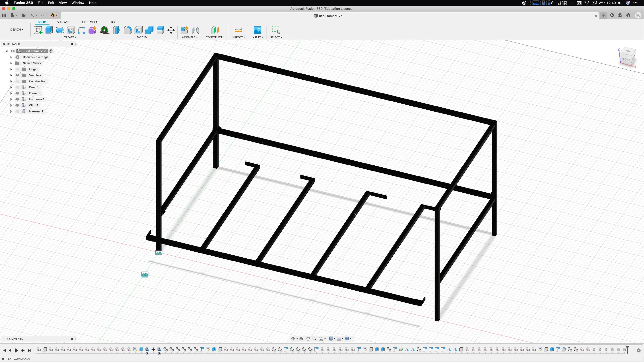The height and width of the screenshot is (362, 644).
Task: Expand the Hardware:1 tree node
Action: pyautogui.click(x=11, y=99)
